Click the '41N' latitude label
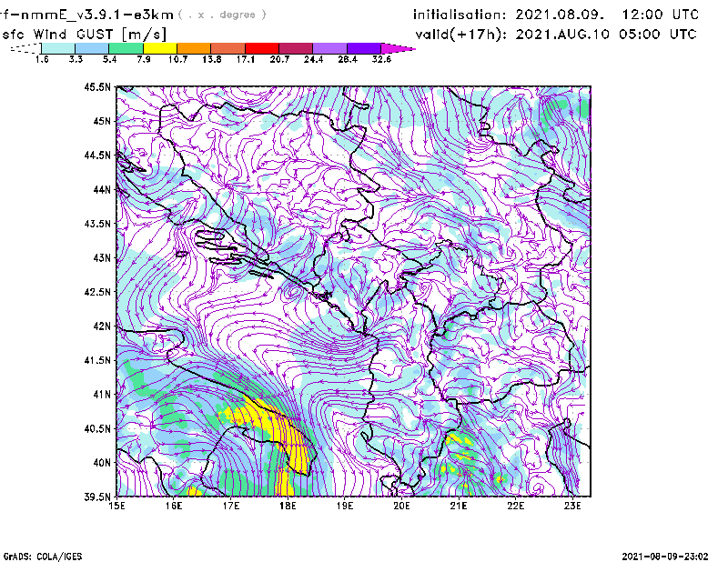 [x=102, y=394]
